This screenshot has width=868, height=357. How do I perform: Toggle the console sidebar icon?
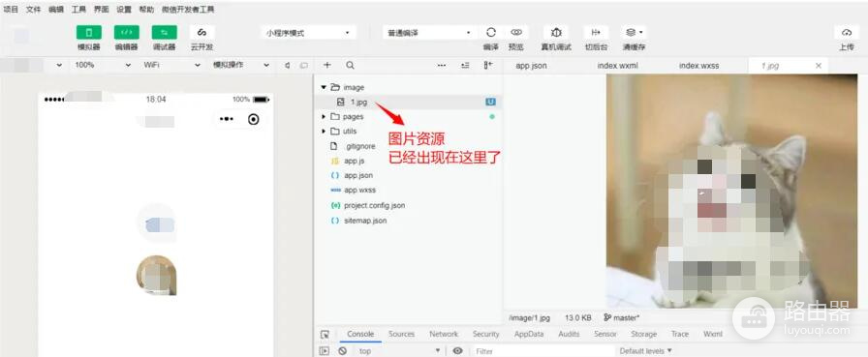click(325, 351)
